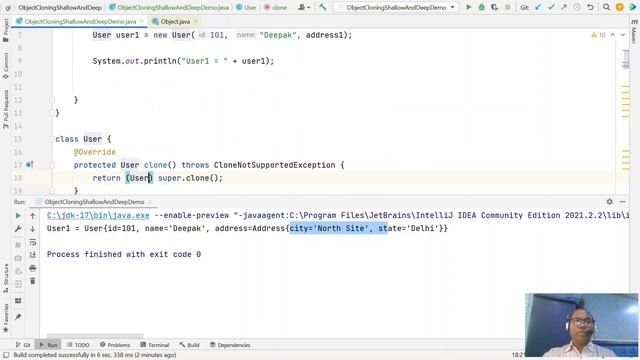Open the user account dropdown in toolbar
The height and width of the screenshot is (360, 640).
click(x=304, y=7)
